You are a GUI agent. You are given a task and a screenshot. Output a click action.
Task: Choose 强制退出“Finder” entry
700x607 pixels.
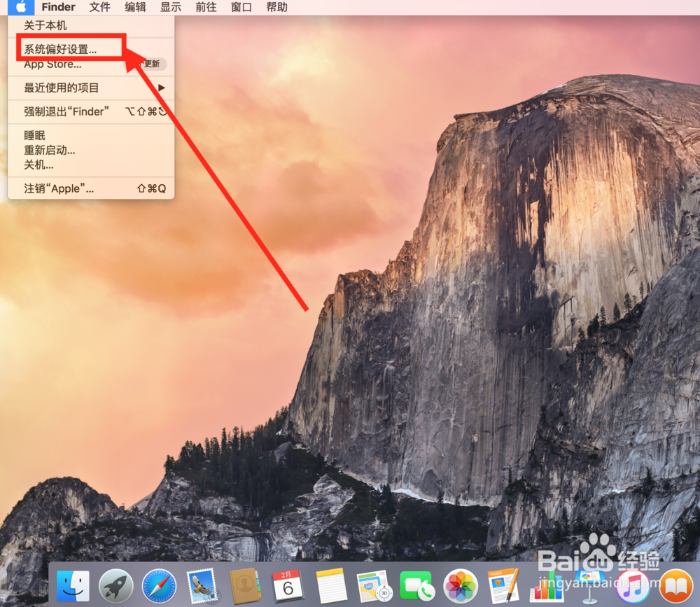[91, 111]
